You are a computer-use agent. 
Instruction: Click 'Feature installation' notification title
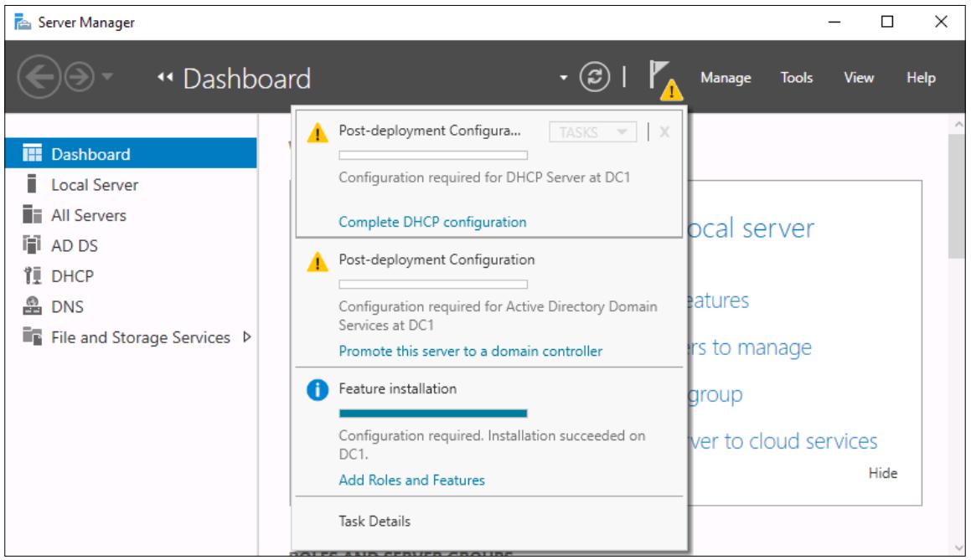[398, 388]
